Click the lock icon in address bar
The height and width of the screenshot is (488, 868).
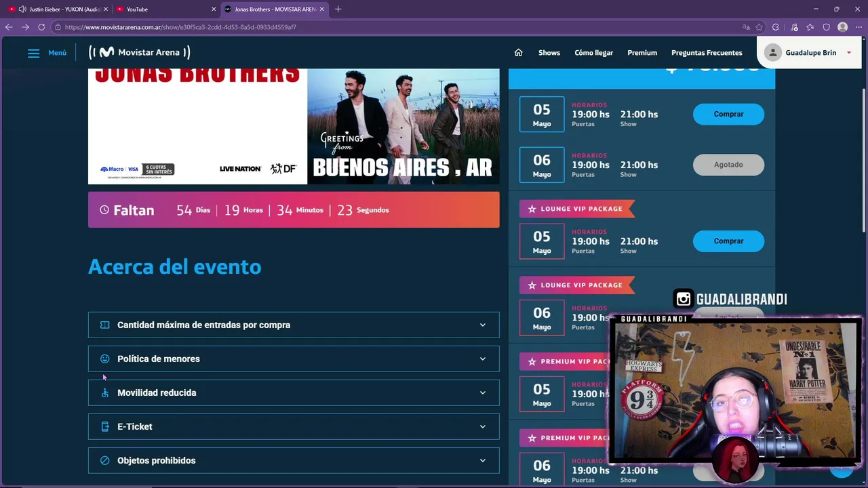(59, 27)
